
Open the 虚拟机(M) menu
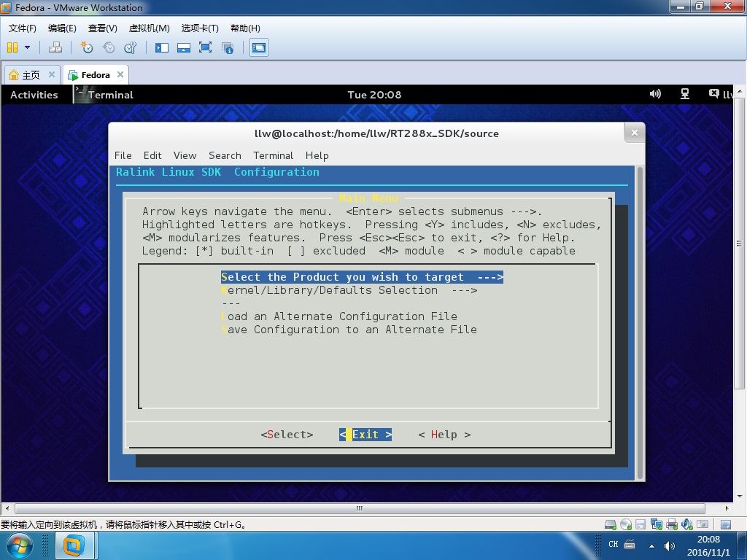point(149,28)
